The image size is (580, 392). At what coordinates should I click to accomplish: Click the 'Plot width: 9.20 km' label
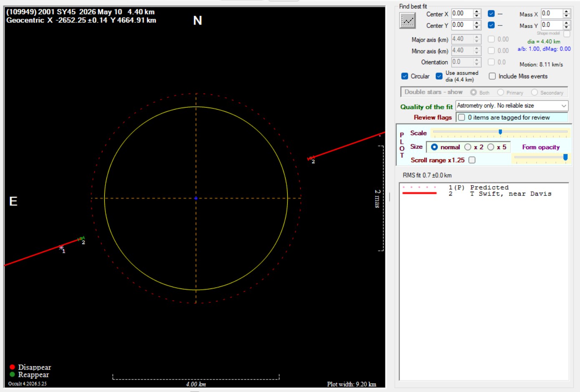tap(352, 384)
